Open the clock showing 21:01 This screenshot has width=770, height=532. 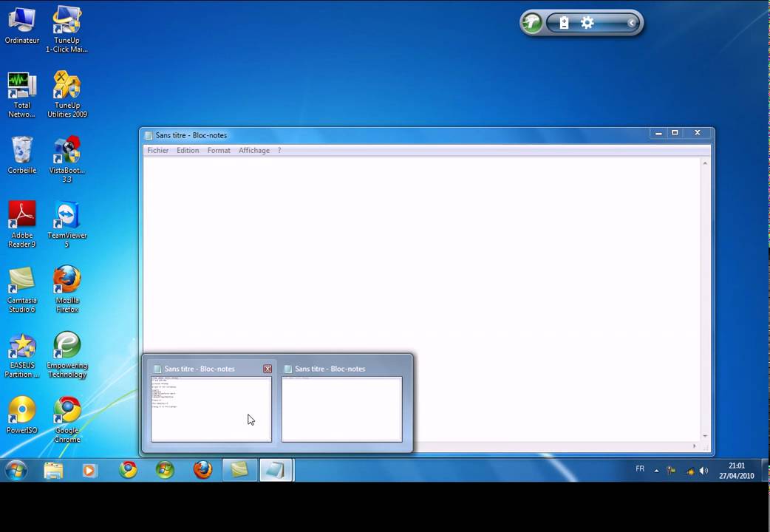[736, 471]
